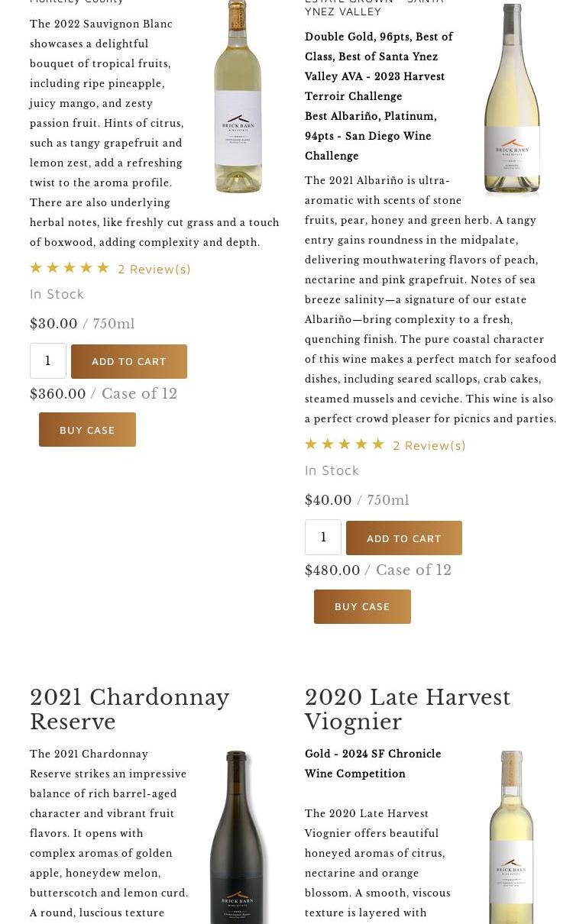The height and width of the screenshot is (924, 573).
Task: Focus the Albariño quantity field
Action: [x=323, y=538]
